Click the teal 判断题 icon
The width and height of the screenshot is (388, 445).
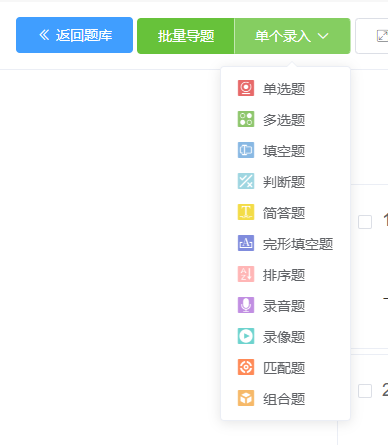tap(246, 181)
